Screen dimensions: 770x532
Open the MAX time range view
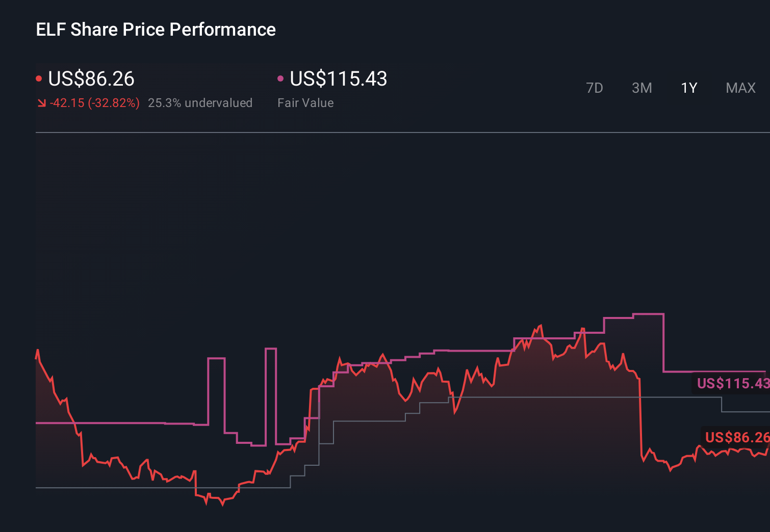[740, 88]
